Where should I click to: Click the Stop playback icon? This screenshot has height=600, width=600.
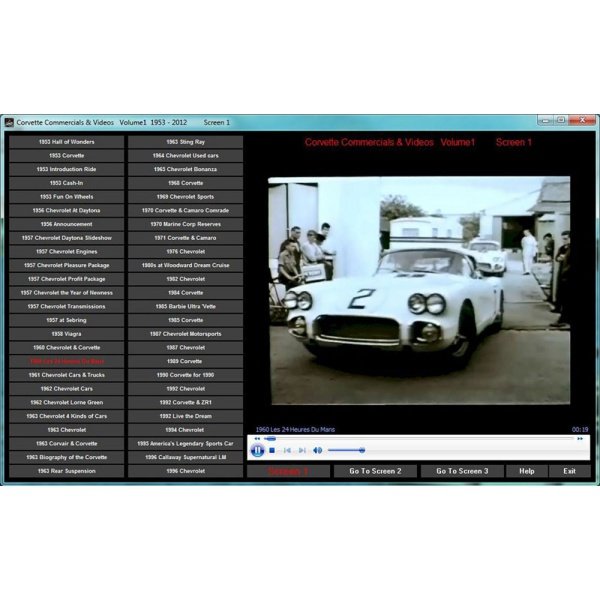(272, 450)
